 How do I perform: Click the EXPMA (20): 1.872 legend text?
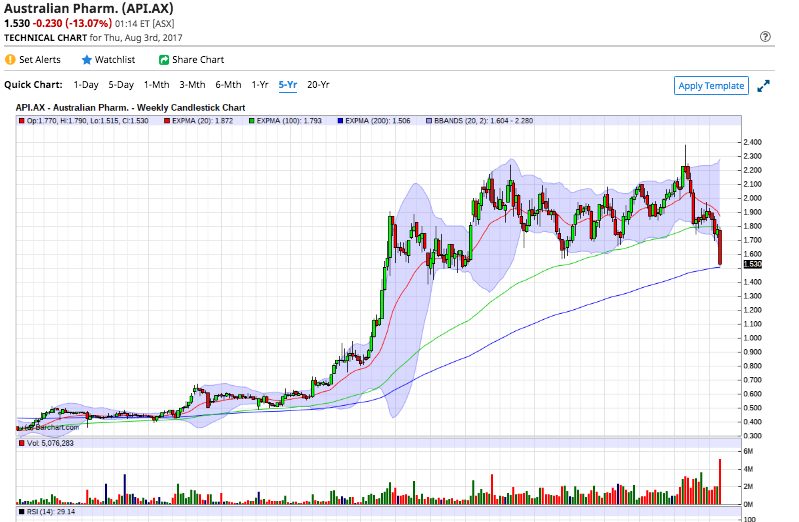coord(202,121)
